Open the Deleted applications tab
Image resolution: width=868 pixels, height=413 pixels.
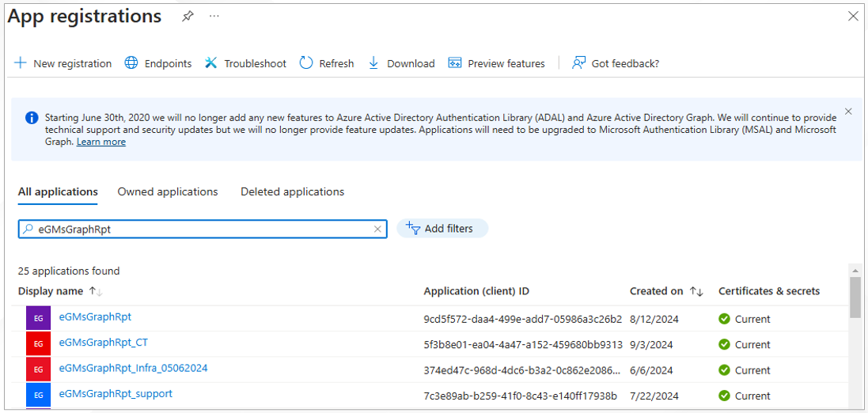tap(292, 191)
